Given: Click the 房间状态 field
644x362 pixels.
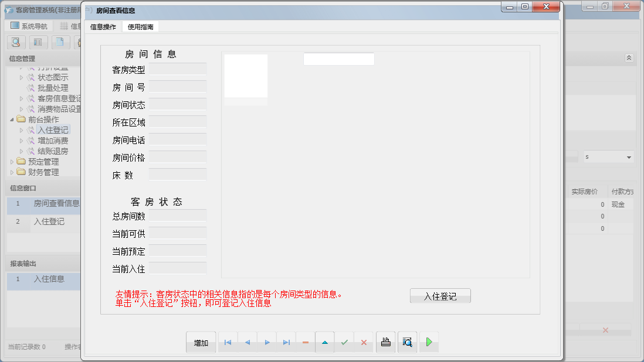Looking at the screenshot, I should [x=178, y=104].
